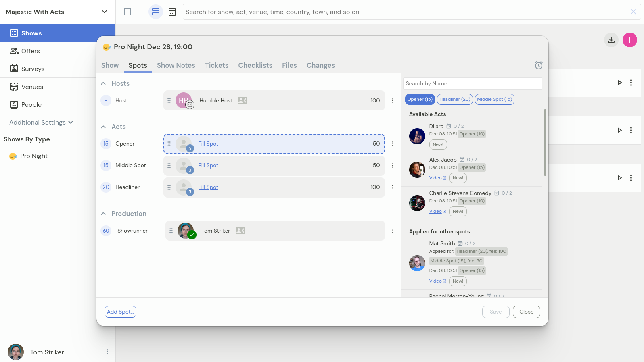The width and height of the screenshot is (644, 362).
Task: Click contact card icon next to Tom Striker
Action: coord(240,231)
